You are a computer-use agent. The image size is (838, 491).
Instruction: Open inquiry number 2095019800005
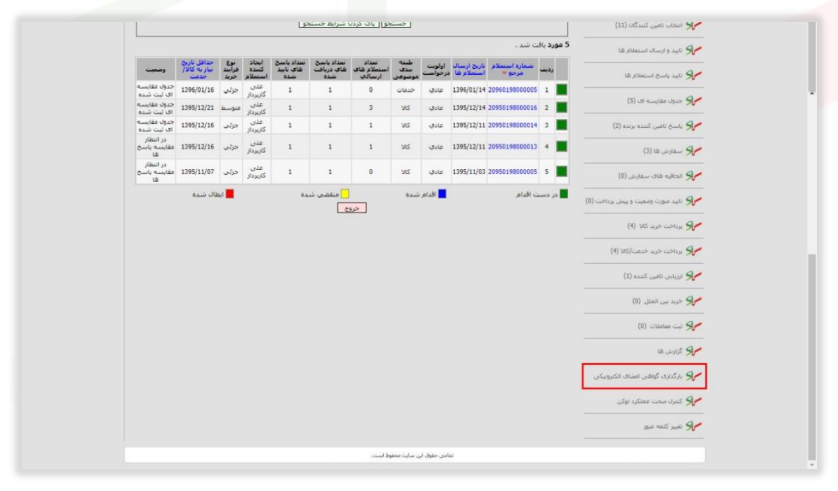tap(513, 172)
